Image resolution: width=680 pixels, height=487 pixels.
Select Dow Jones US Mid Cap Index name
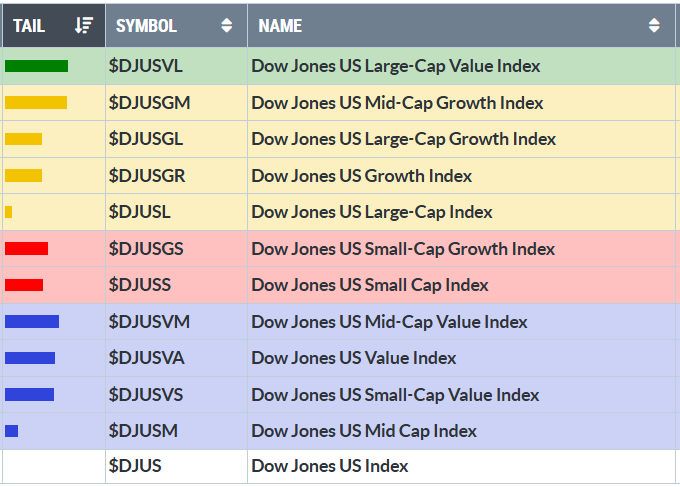click(x=364, y=431)
